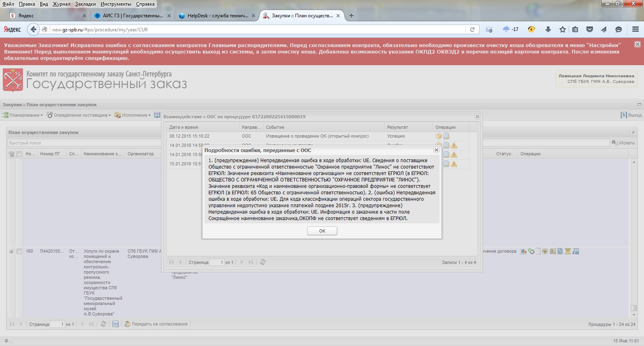Image resolution: width=644 pixels, height=346 pixels.
Task: Click the Искать search button
Action: [x=623, y=143]
